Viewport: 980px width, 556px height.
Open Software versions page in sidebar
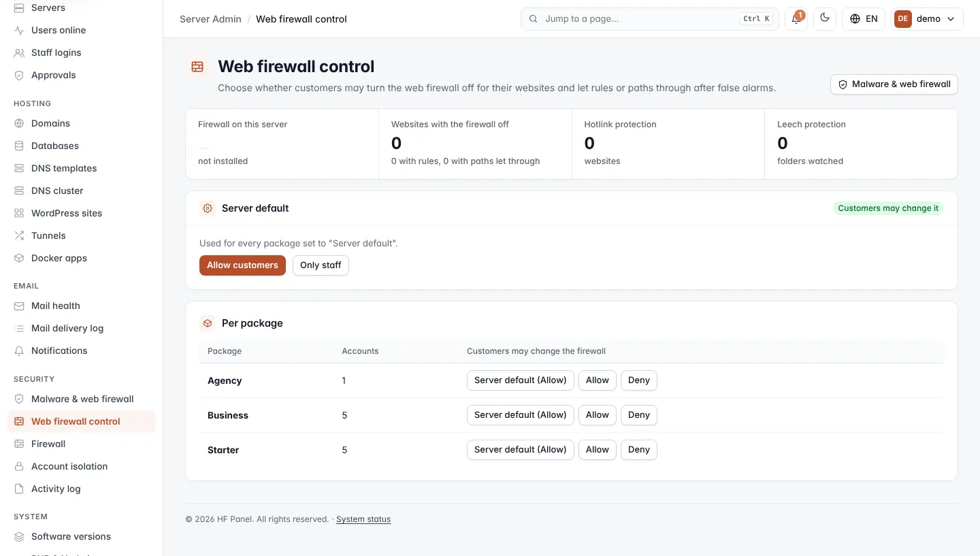81,536
